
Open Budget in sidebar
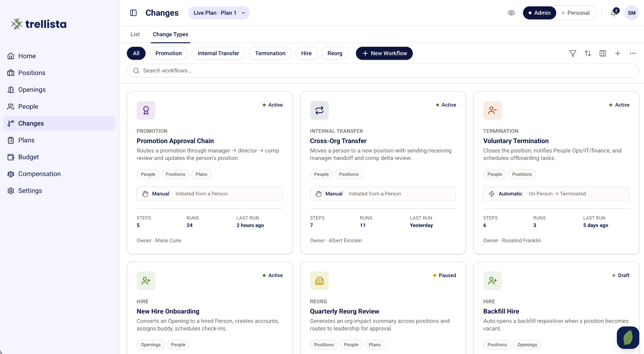pyautogui.click(x=59, y=157)
